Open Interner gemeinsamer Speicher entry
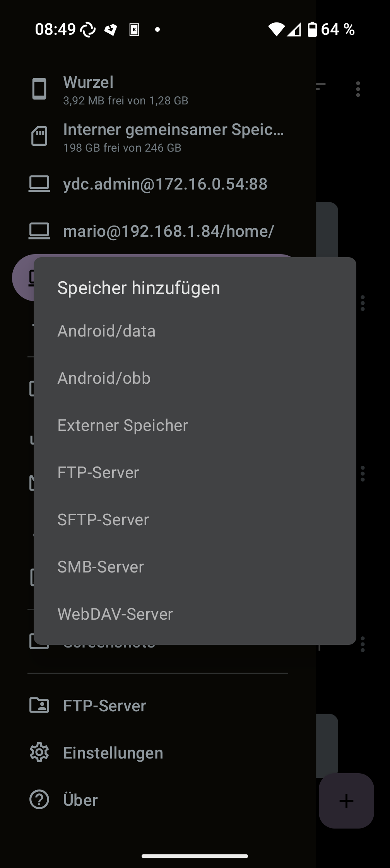390x868 pixels. (158, 137)
